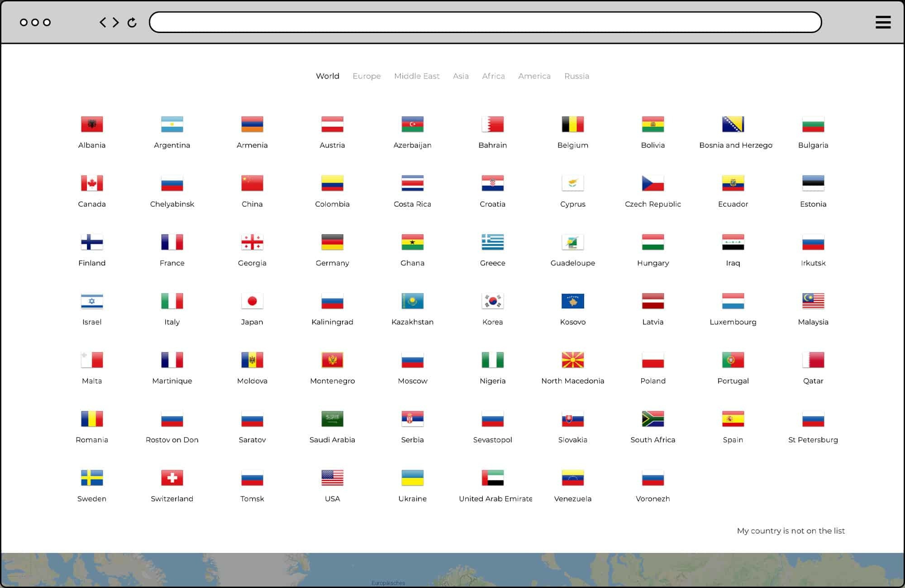905x588 pixels.
Task: Select the Qatar flag
Action: (813, 360)
